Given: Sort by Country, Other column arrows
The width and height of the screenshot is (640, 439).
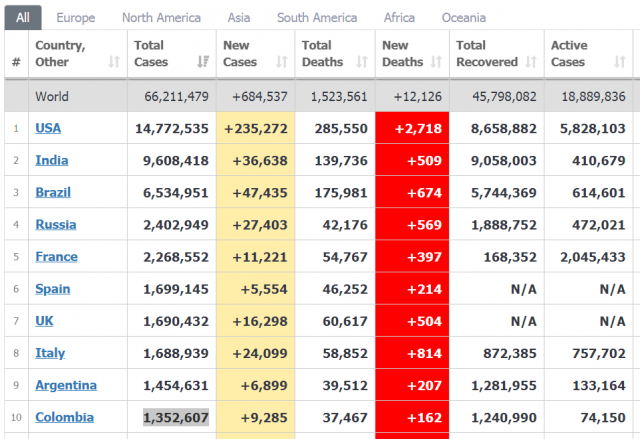Looking at the screenshot, I should point(114,62).
